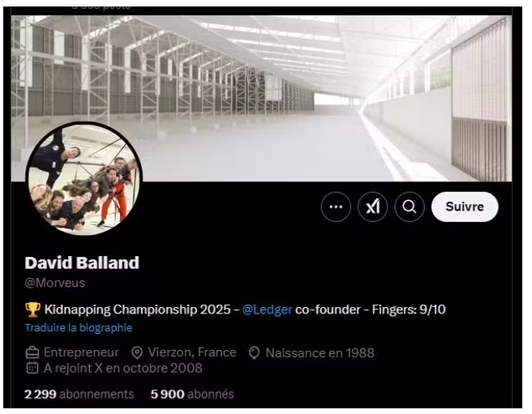The height and width of the screenshot is (414, 532).
Task: Click Traduire la biographie link
Action: pyautogui.click(x=79, y=327)
